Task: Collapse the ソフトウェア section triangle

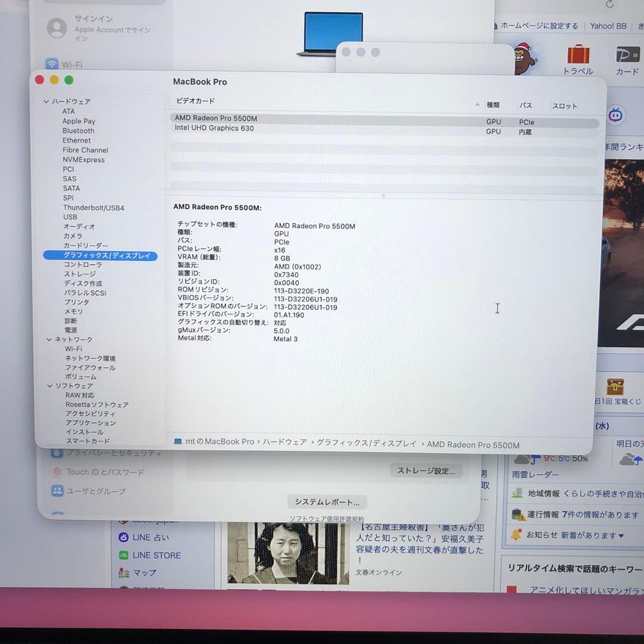Action: 49,386
